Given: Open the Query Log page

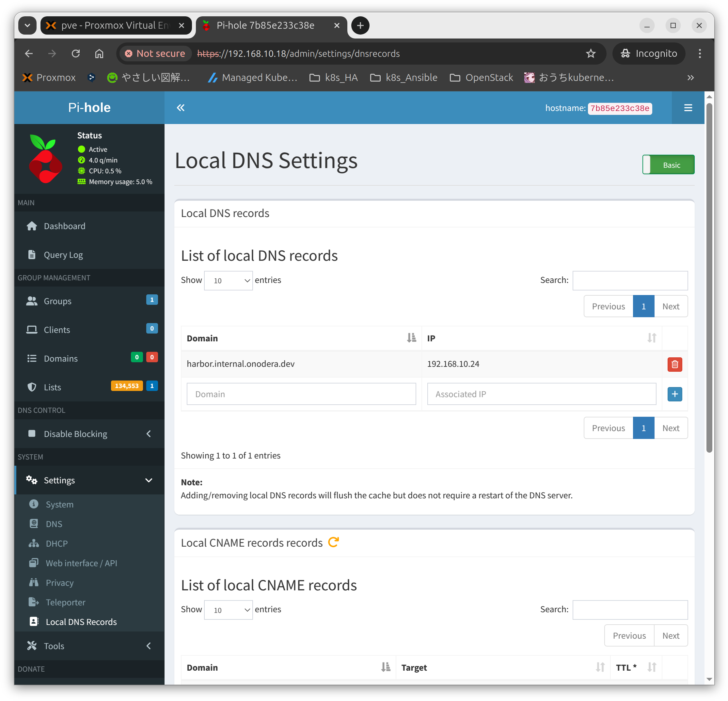Looking at the screenshot, I should click(x=63, y=255).
